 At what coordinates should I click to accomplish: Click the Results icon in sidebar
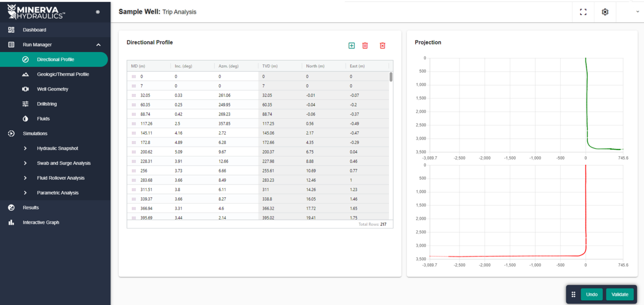[x=12, y=208]
